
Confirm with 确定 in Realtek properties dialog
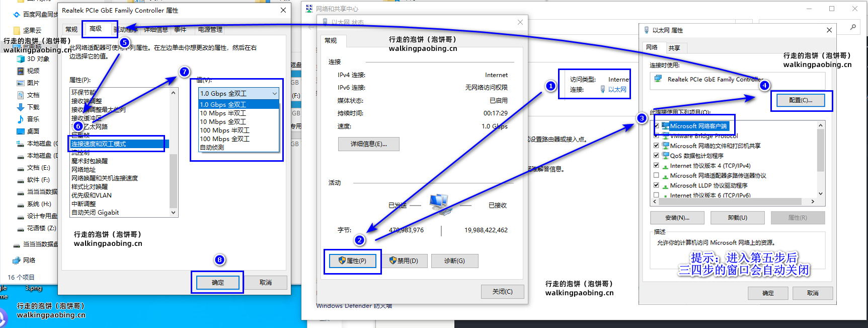(218, 282)
